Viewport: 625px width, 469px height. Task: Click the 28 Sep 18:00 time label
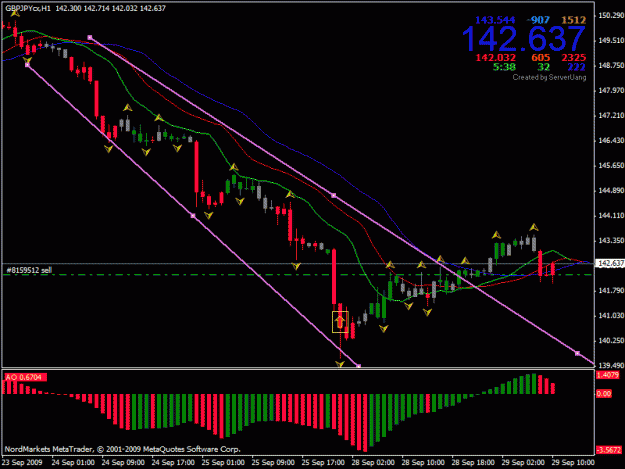coord(473,463)
